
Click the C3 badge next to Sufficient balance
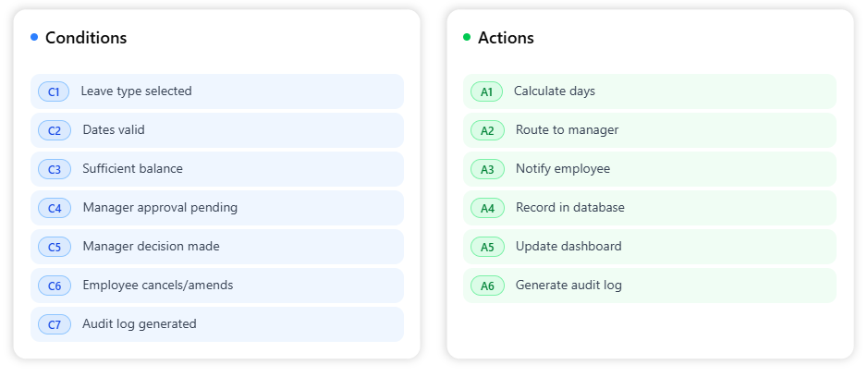pos(54,169)
